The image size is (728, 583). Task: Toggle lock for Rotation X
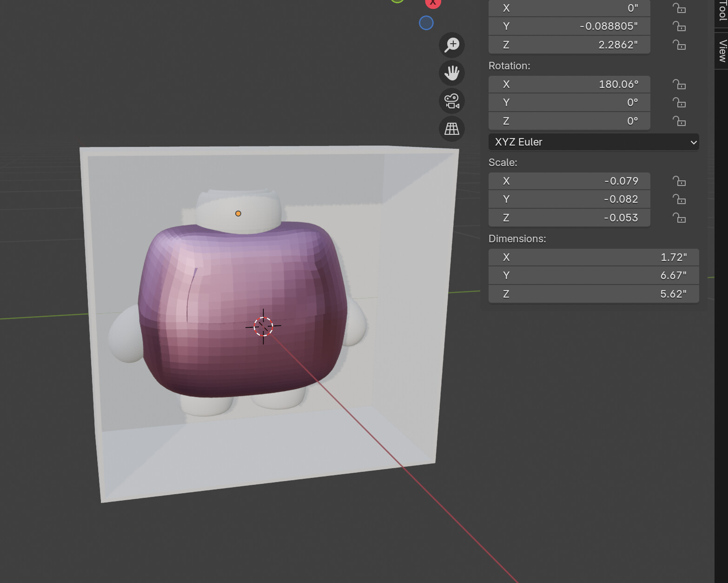[x=679, y=84]
